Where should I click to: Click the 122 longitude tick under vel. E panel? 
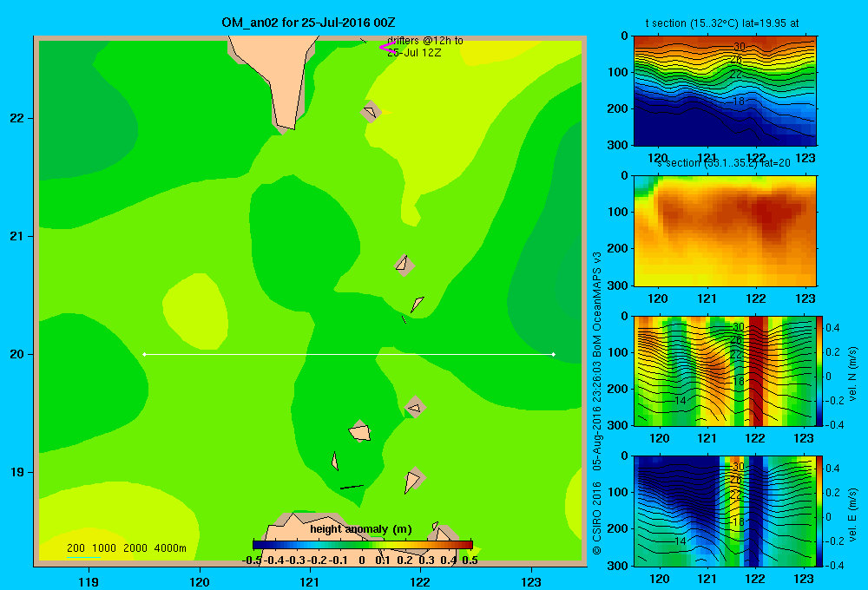754,579
